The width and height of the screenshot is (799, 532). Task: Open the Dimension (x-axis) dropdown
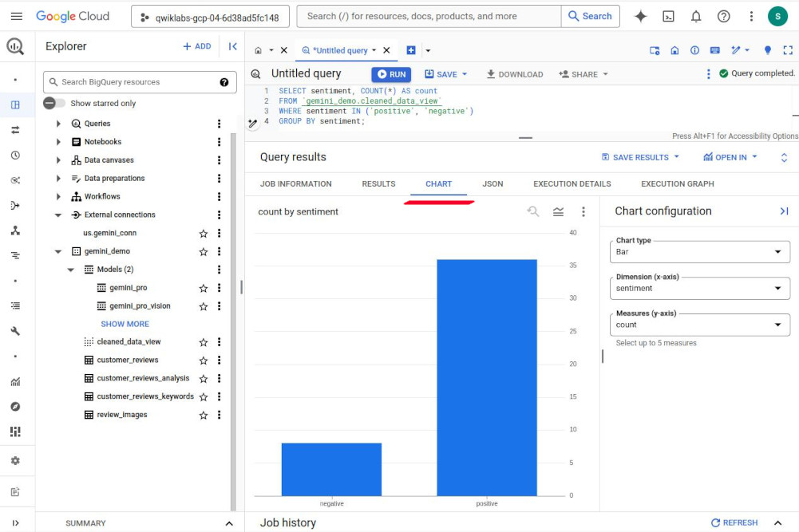pyautogui.click(x=700, y=288)
